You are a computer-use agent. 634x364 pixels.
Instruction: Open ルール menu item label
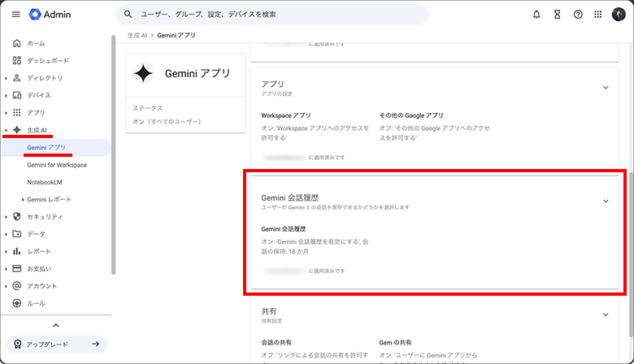point(36,303)
